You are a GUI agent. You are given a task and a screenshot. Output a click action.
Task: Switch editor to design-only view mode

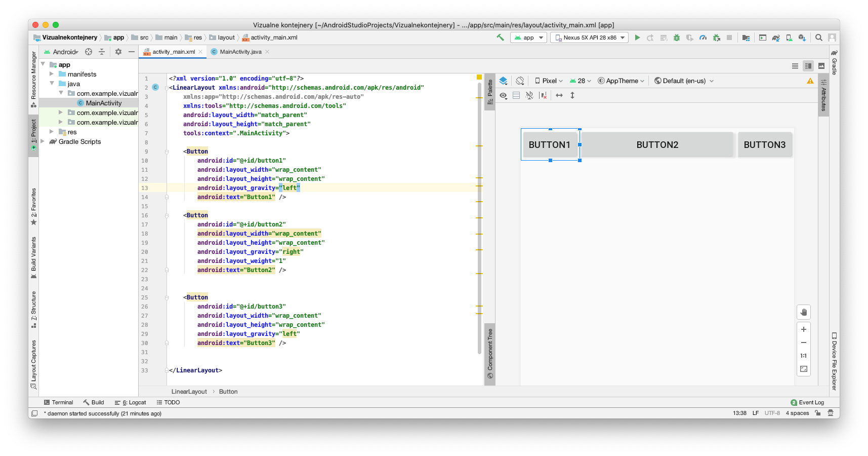(821, 66)
